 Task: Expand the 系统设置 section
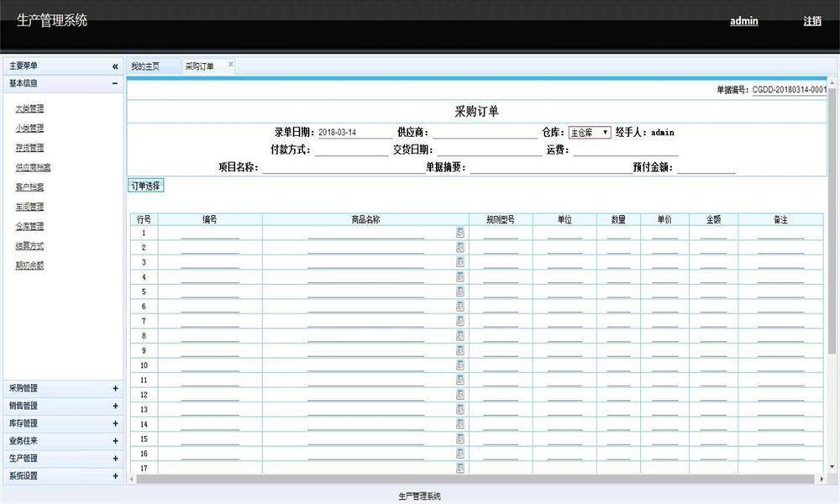coord(115,476)
